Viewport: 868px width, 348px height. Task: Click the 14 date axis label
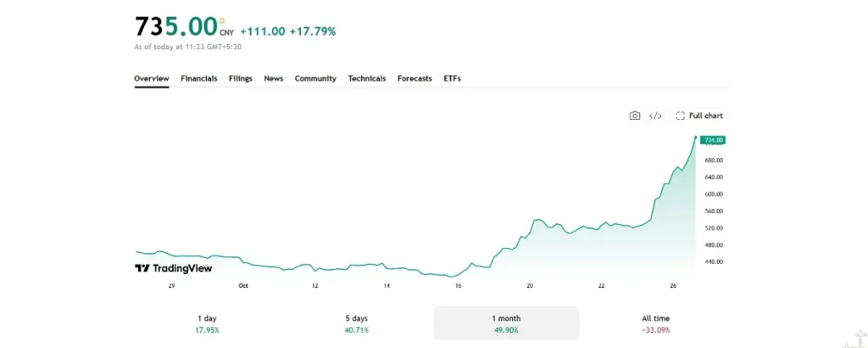coord(387,286)
